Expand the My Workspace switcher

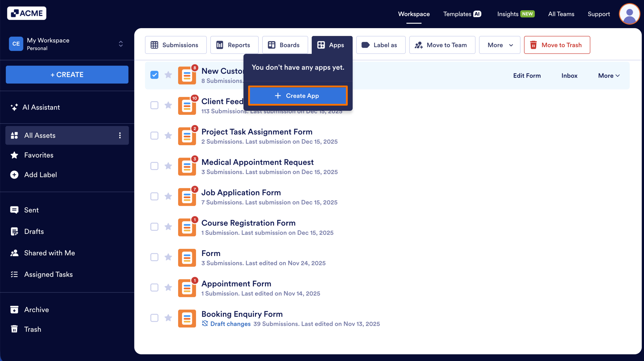(121, 44)
